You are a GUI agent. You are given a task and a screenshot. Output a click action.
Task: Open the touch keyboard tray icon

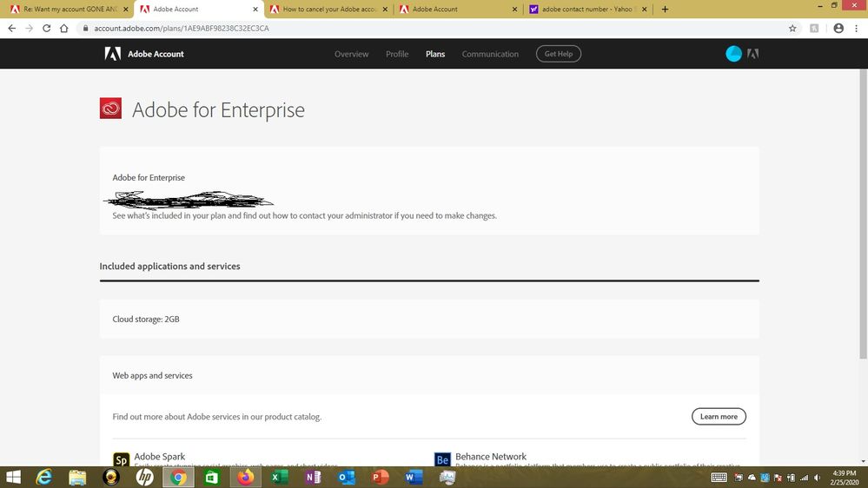click(x=719, y=478)
